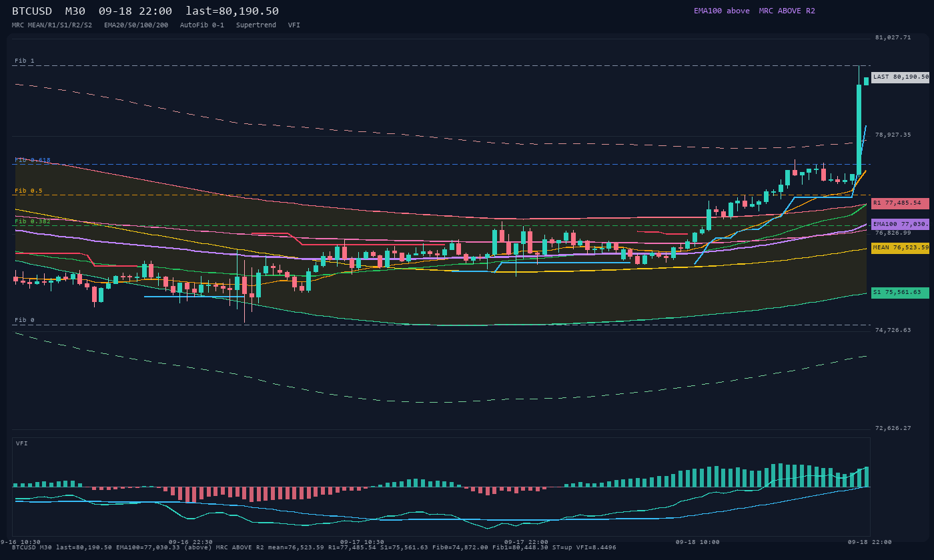Click the yellow MEAN 76,523.59 price tag
Viewport: 934px width, 560px height.
pos(901,247)
